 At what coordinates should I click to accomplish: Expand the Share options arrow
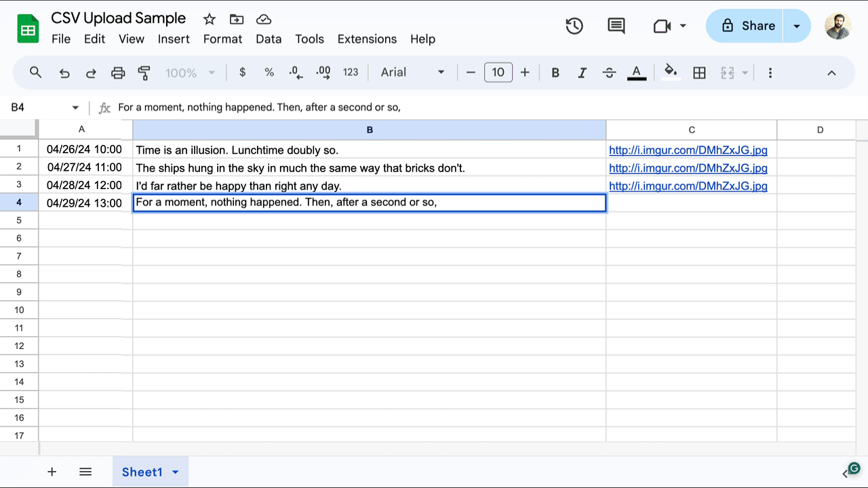point(797,26)
